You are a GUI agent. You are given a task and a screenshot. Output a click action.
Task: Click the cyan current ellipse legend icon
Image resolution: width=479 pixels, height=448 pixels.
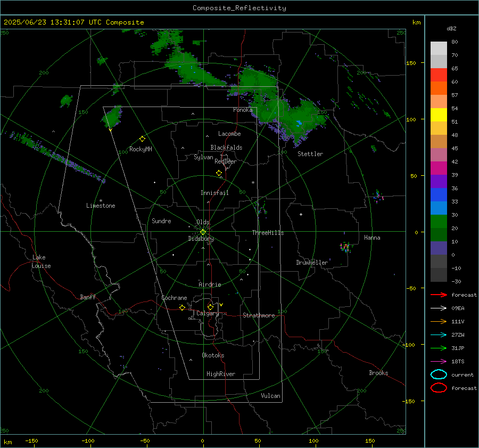pos(439,374)
